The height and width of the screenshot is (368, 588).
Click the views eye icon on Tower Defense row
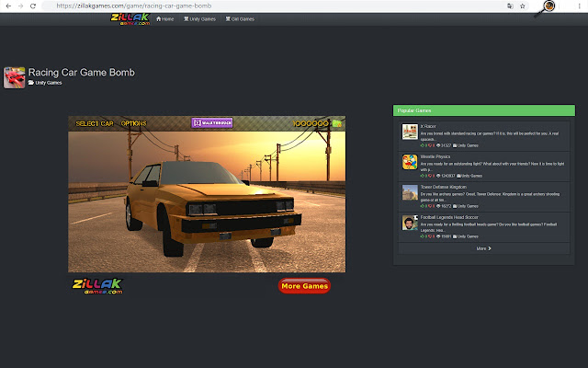438,206
